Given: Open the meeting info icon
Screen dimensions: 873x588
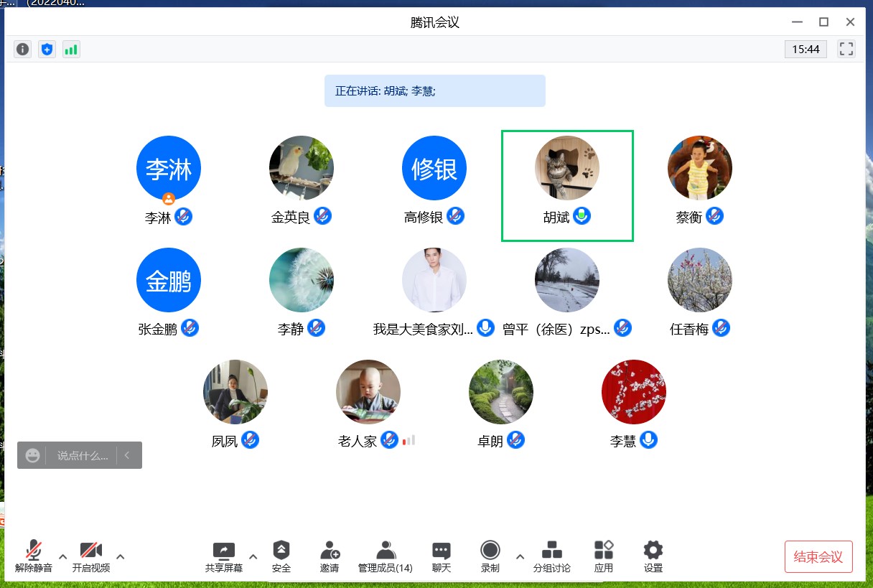Looking at the screenshot, I should (23, 49).
